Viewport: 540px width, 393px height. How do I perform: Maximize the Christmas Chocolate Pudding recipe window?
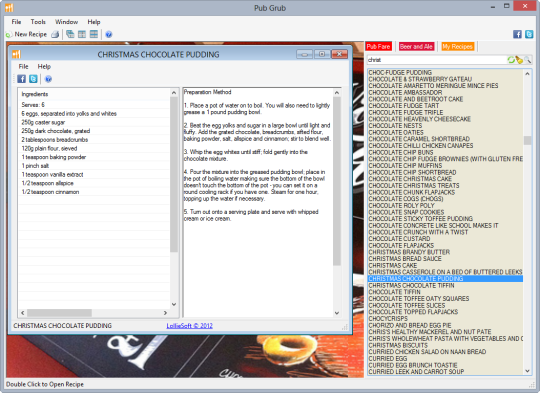click(x=322, y=54)
